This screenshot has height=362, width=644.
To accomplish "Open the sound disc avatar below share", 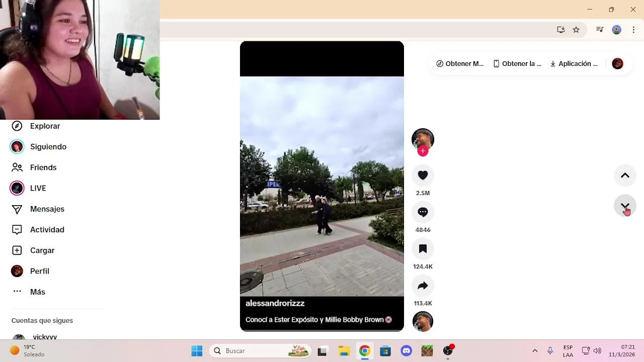I will (x=423, y=322).
